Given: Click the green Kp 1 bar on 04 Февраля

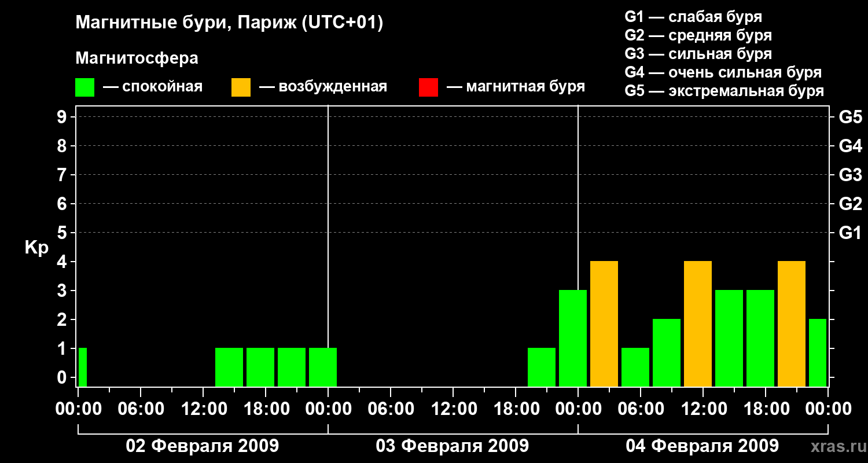Looking at the screenshot, I should (x=635, y=367).
